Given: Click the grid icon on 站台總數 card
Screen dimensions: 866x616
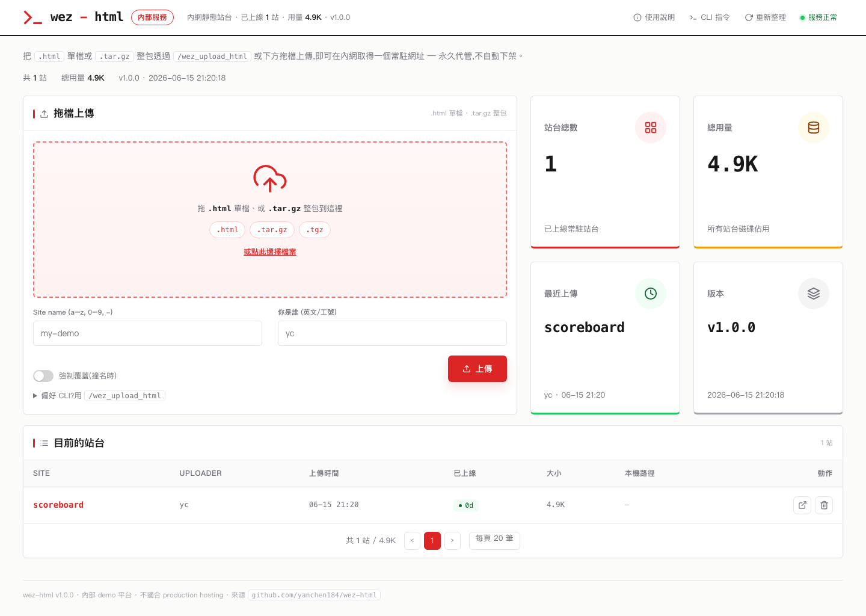Looking at the screenshot, I should coord(651,128).
